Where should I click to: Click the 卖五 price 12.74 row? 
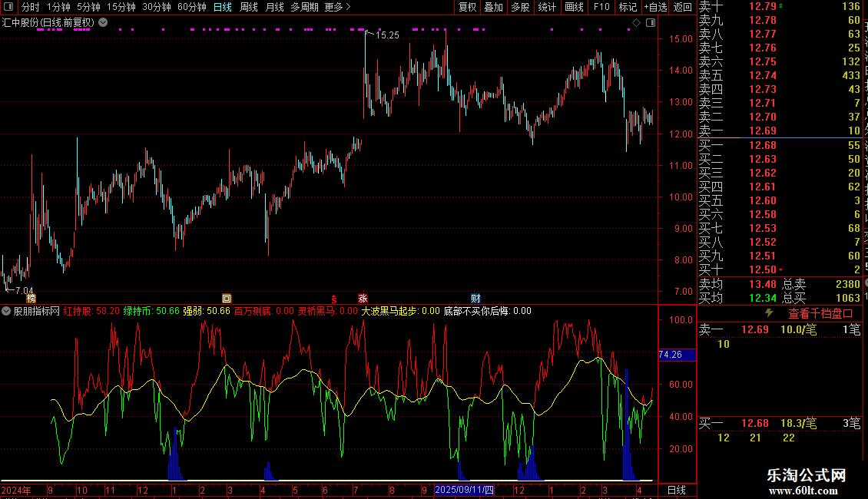(x=780, y=75)
